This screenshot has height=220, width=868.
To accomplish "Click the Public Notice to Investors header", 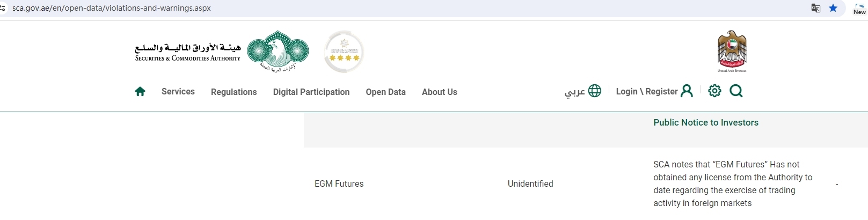I will [706, 123].
